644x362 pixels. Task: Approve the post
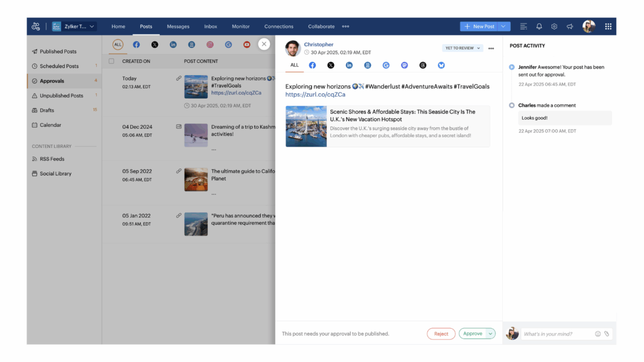[472, 334]
